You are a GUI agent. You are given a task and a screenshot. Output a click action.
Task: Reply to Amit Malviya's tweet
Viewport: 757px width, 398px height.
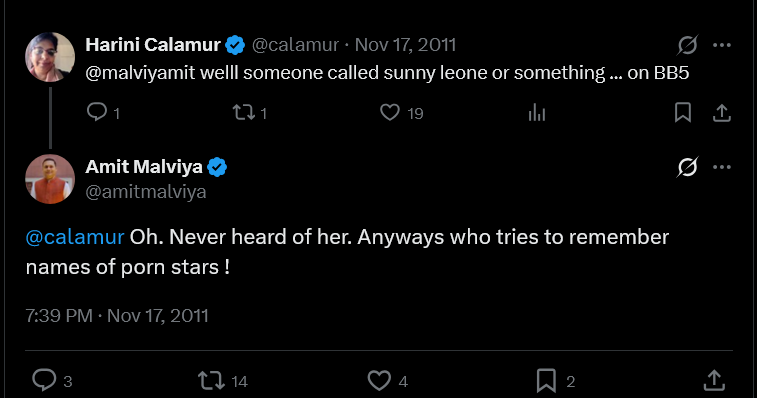point(44,380)
